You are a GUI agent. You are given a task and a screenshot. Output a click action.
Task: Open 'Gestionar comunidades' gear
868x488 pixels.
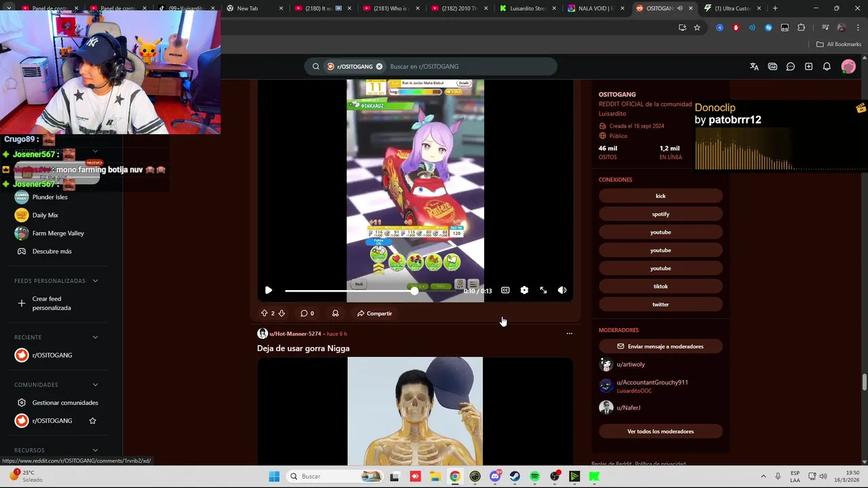[22, 403]
